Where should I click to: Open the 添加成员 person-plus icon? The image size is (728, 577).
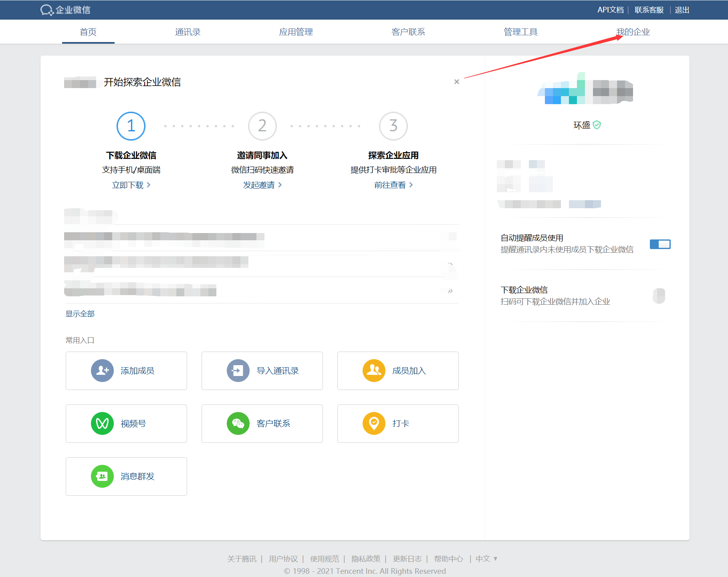point(103,371)
